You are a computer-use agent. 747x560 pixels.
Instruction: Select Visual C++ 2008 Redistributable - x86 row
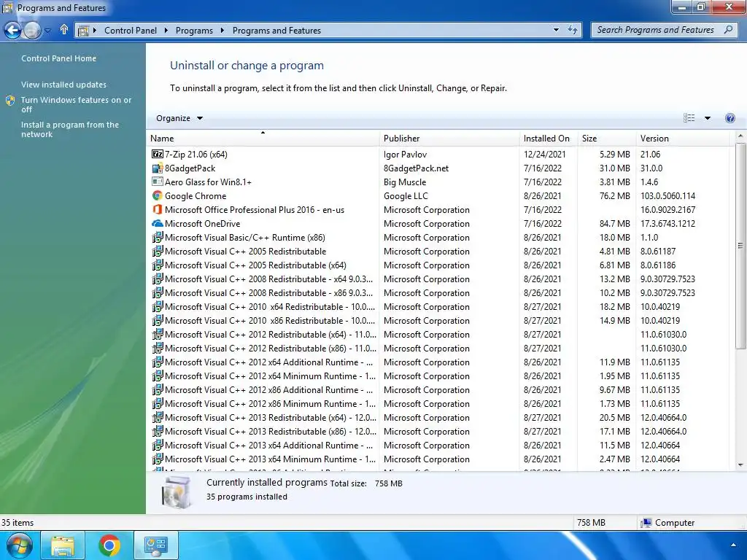[439, 292]
